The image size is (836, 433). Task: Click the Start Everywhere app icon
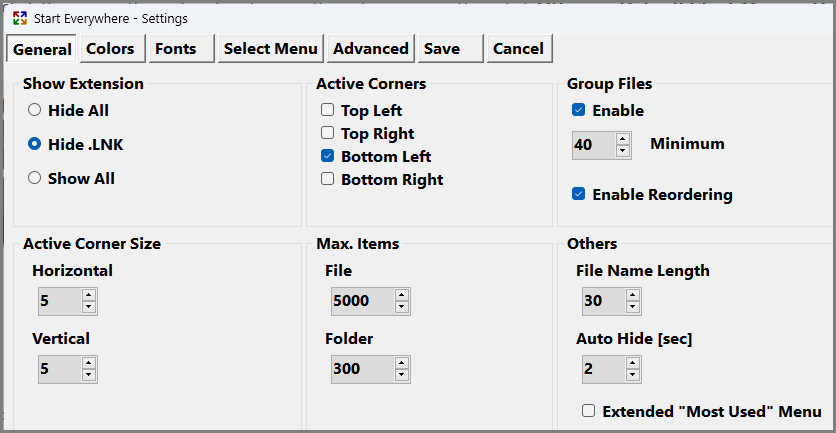point(19,18)
